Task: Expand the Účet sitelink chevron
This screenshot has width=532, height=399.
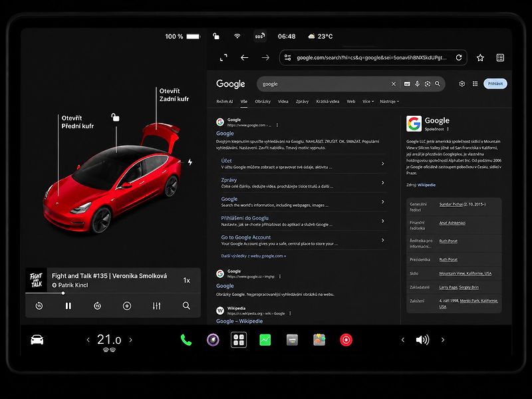Action: (383, 164)
